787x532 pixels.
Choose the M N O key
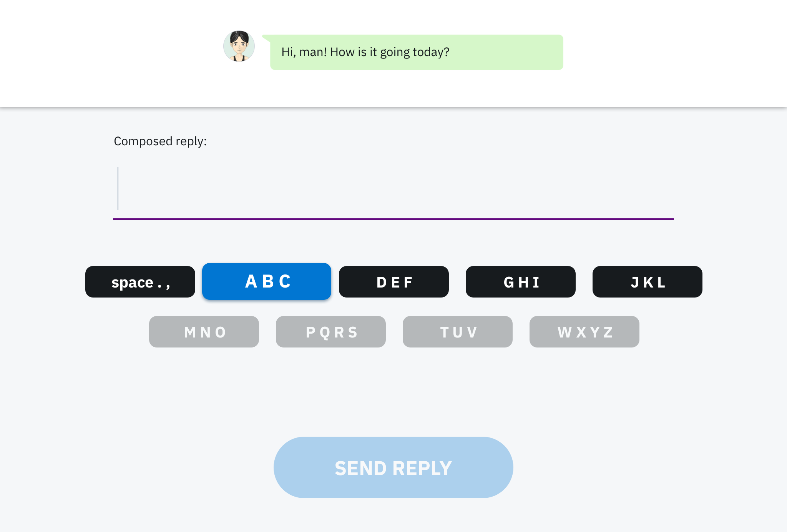[204, 332]
